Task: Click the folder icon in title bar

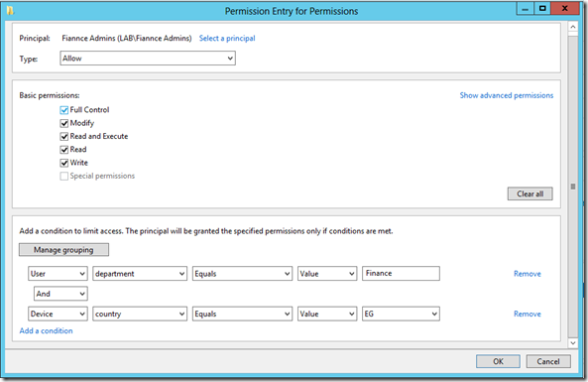Action: click(10, 11)
